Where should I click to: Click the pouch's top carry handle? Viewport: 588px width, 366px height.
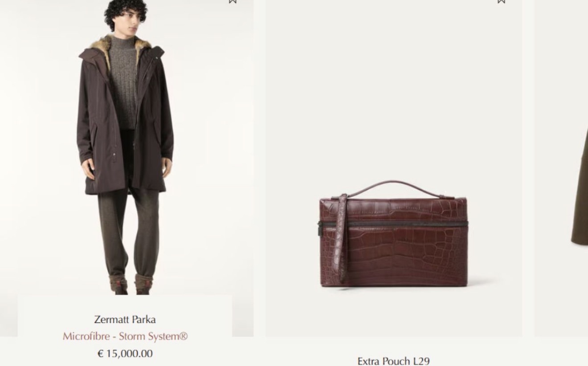coord(392,187)
